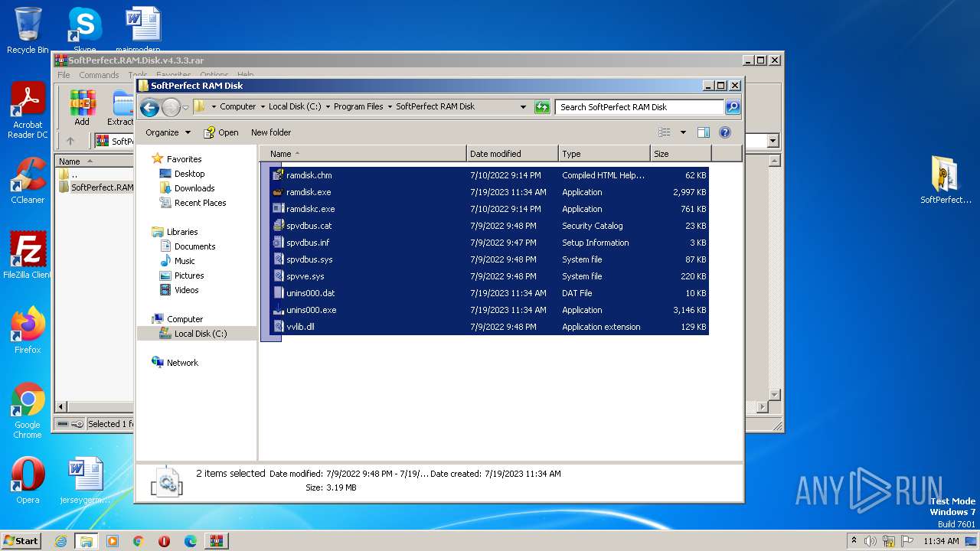Open Recent Places in navigation pane
This screenshot has width=980, height=551.
(x=193, y=203)
